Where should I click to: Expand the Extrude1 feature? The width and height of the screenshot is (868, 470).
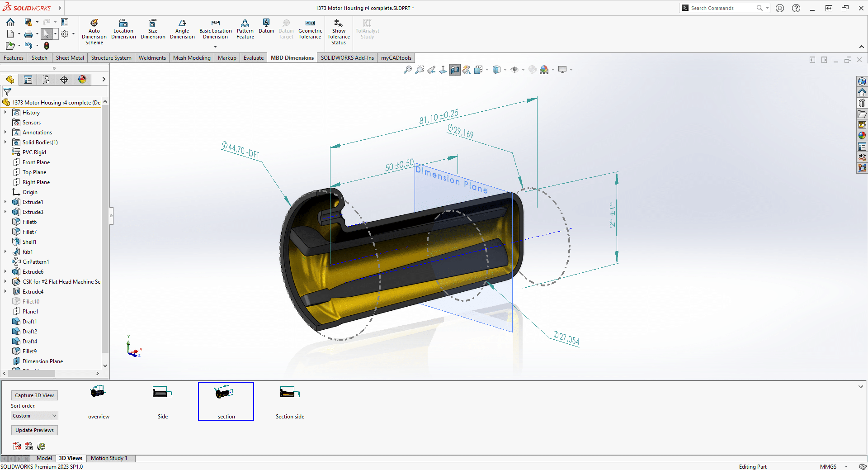[x=5, y=202]
